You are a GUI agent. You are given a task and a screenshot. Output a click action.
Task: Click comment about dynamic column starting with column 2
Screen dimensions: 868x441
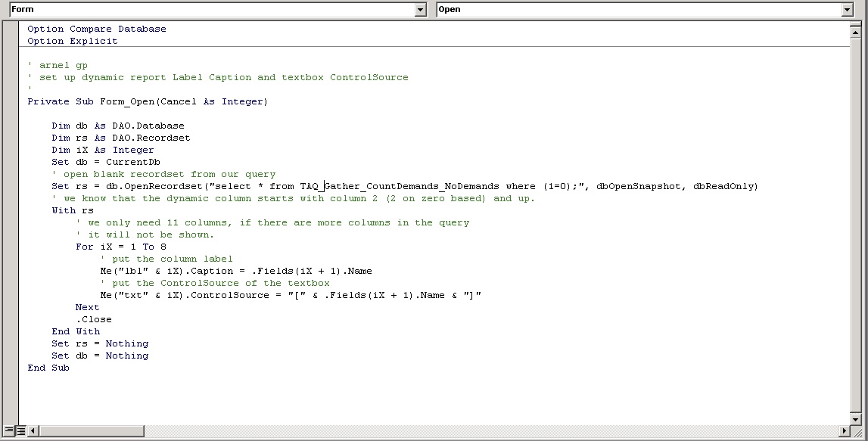coord(294,199)
